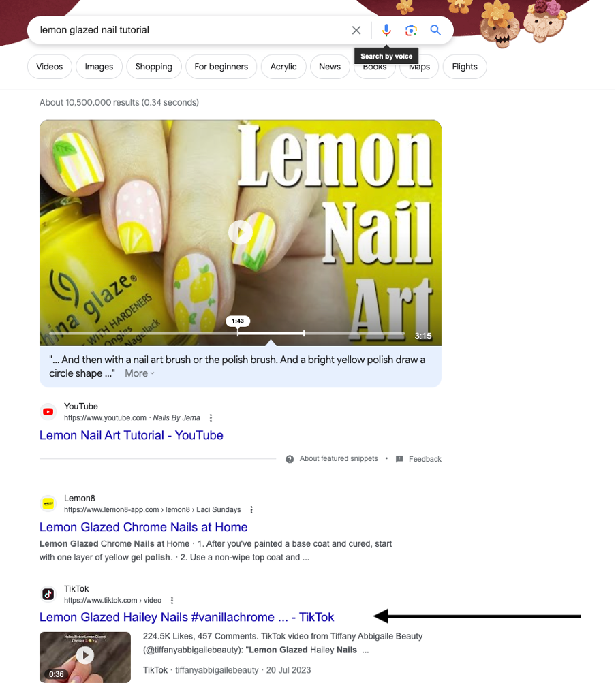616x696 pixels.
Task: Expand the snippet transcript with More
Action: 140,373
